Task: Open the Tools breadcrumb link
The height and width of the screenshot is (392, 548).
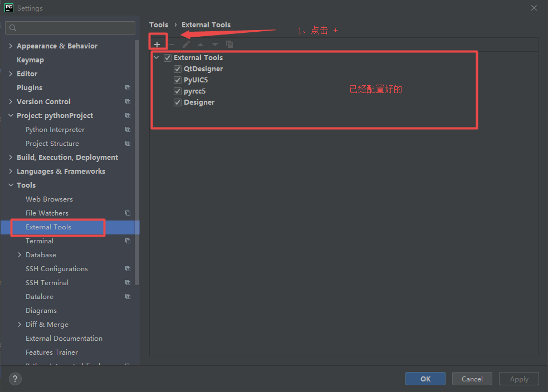Action: tap(159, 24)
